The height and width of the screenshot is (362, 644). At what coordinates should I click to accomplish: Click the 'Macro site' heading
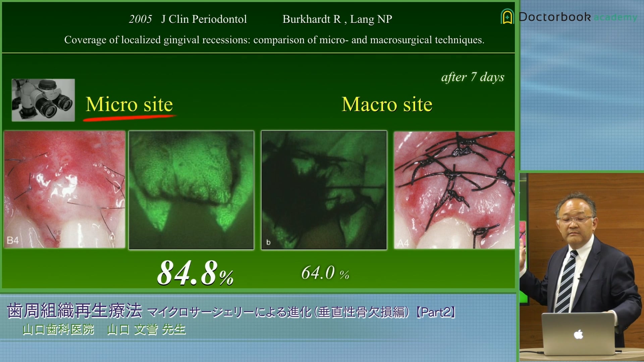387,104
